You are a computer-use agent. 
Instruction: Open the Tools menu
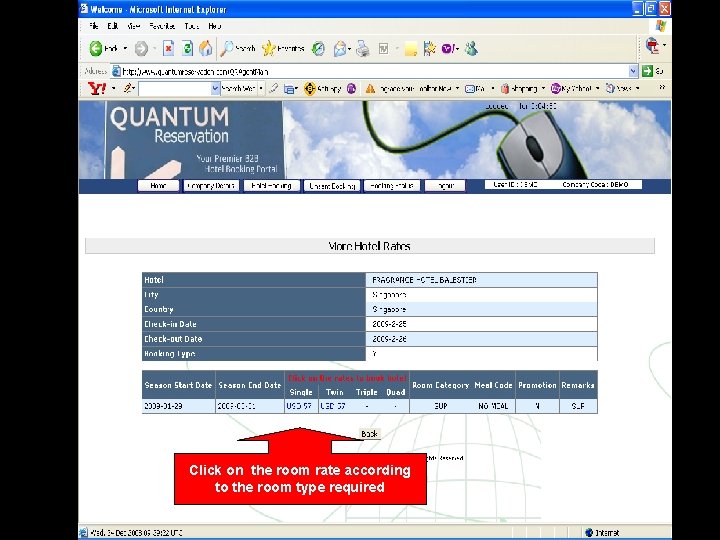click(191, 26)
